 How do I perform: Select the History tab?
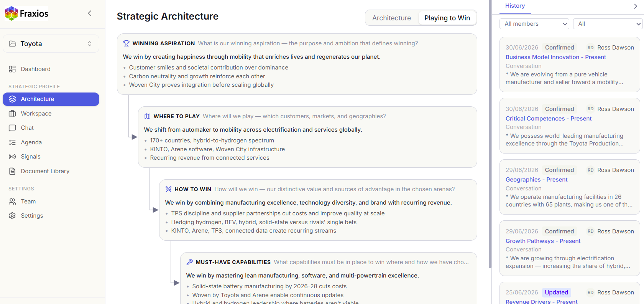(x=515, y=6)
